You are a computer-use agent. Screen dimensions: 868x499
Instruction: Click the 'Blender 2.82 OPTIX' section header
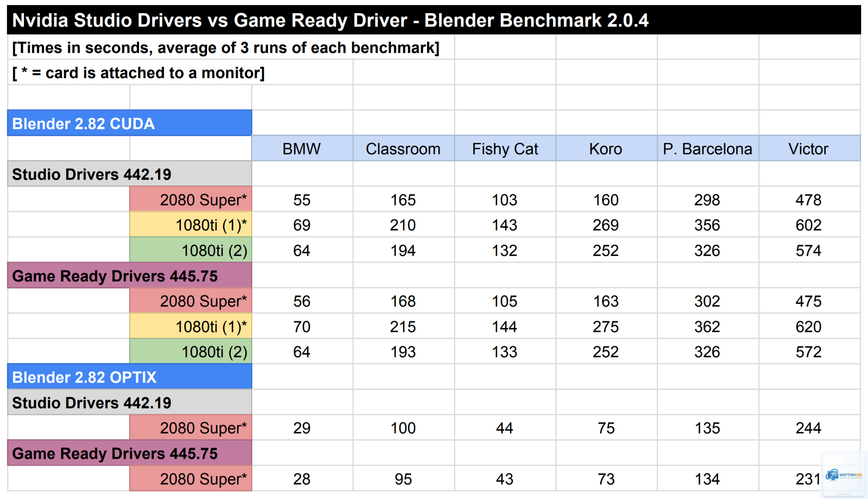pos(129,377)
